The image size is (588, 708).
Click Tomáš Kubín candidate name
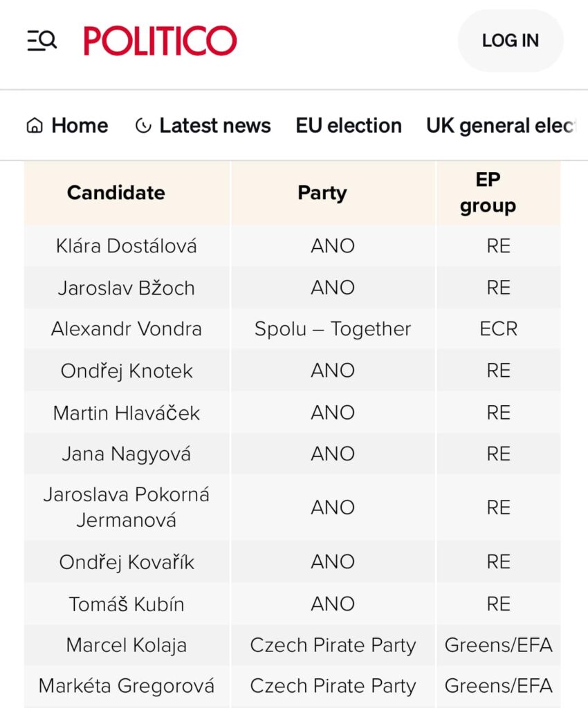(x=127, y=604)
